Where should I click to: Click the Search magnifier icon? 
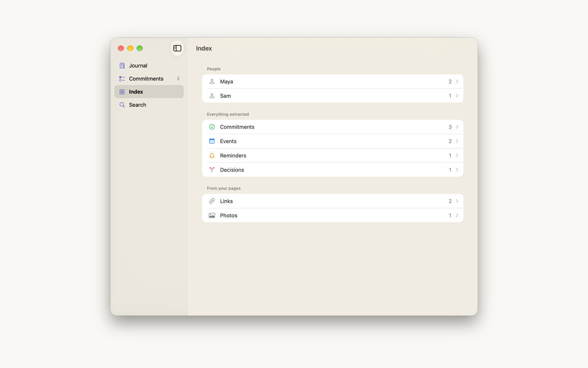[122, 105]
